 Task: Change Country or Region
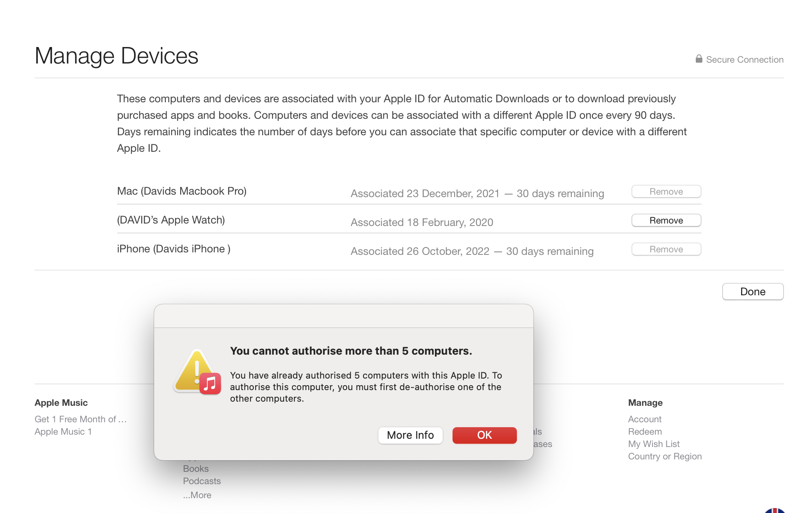click(664, 456)
